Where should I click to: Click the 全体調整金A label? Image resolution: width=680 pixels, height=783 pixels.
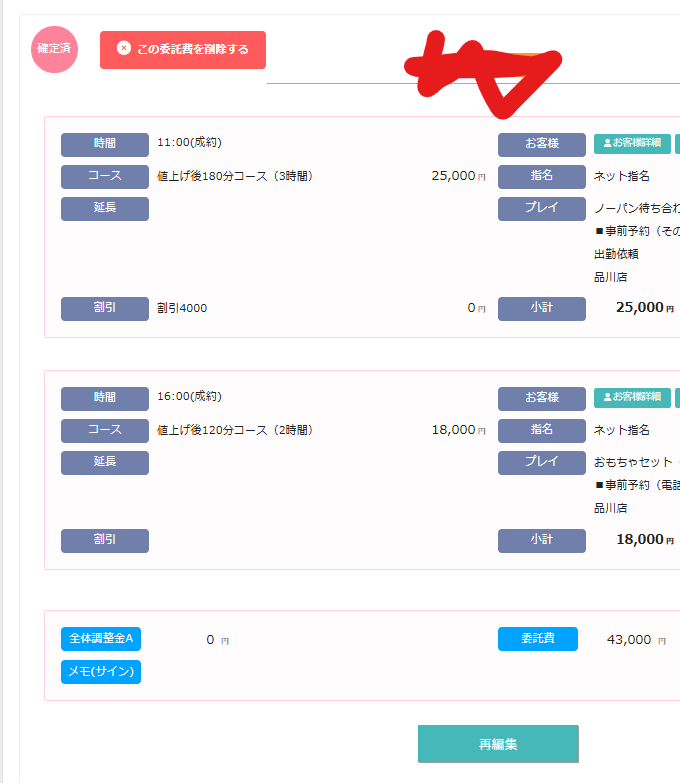click(x=101, y=639)
